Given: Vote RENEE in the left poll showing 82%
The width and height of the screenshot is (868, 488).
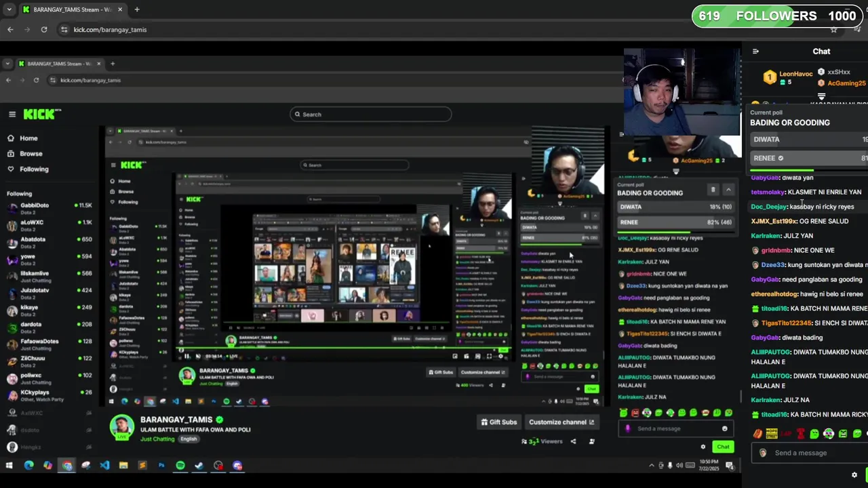Looking at the screenshot, I should [x=675, y=222].
